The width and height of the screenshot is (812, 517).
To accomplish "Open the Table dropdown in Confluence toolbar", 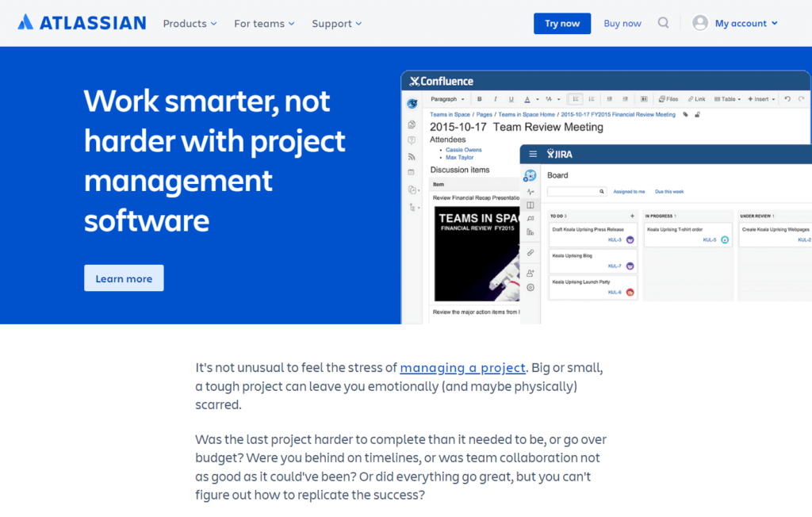I will pos(728,99).
